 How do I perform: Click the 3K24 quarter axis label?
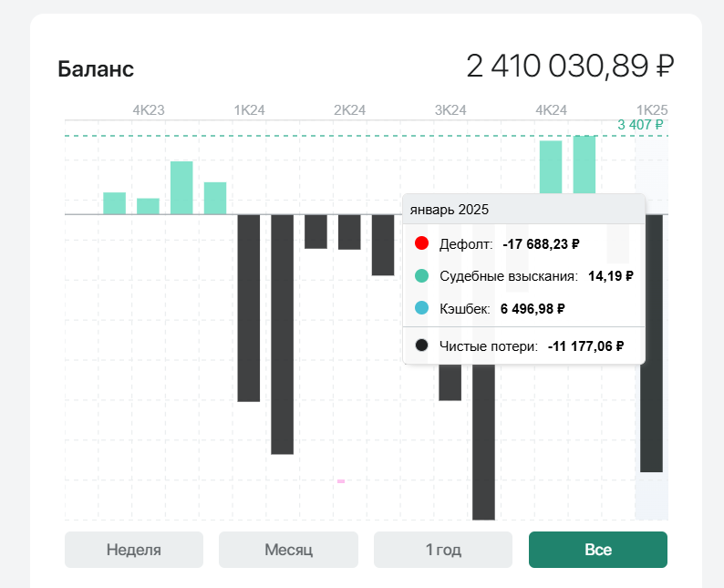pos(450,109)
